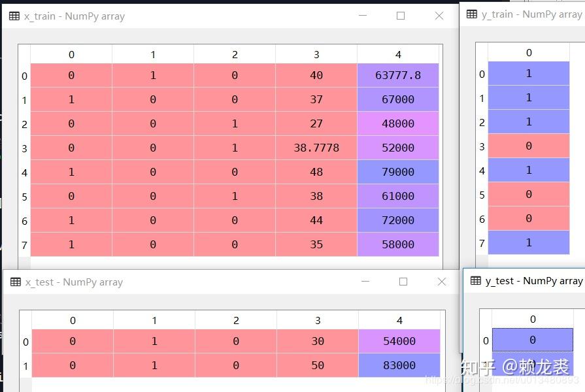The height and width of the screenshot is (392, 585).
Task: Click row header 7 in y_train
Action: [482, 243]
